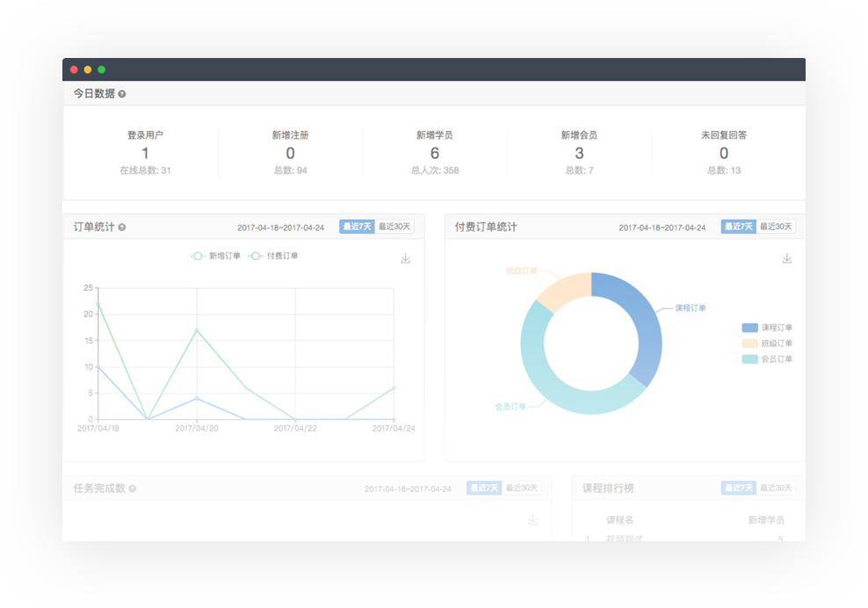Toggle 付费订单 legend series
The width and height of the screenshot is (868, 608).
tap(273, 256)
